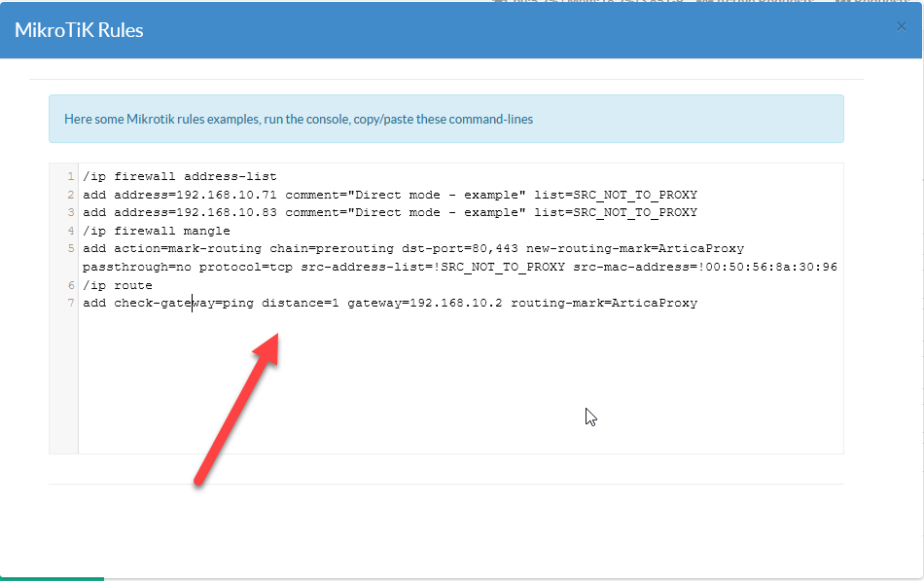Click line number 7 in the gutter
The image size is (924, 581).
tap(70, 304)
